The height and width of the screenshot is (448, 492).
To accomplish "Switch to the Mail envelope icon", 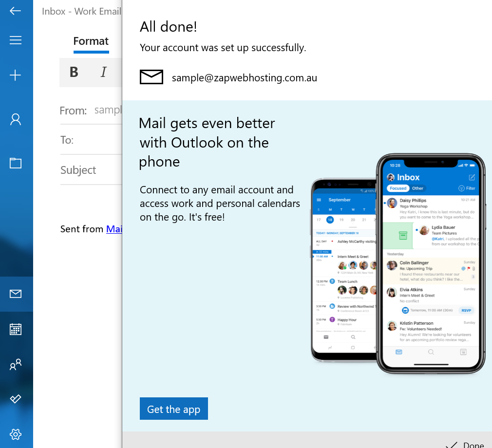I will (16, 294).
